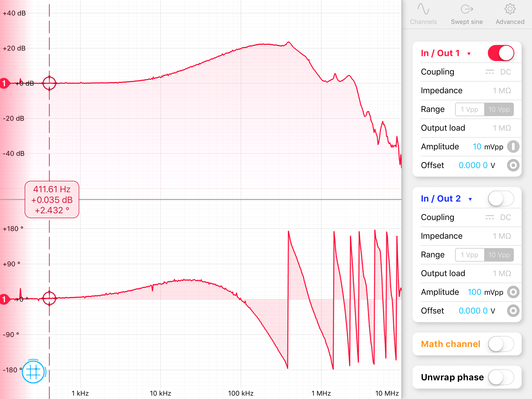Open Channels tab sine wave icon
Screen dimensions: 532x399
click(x=423, y=10)
